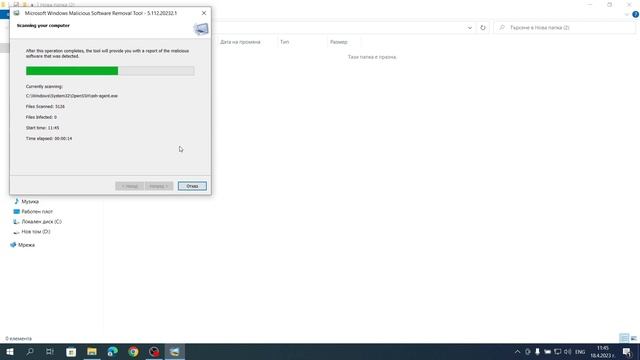Click the green scan progress bar
This screenshot has height=360, width=640.
pos(72,71)
